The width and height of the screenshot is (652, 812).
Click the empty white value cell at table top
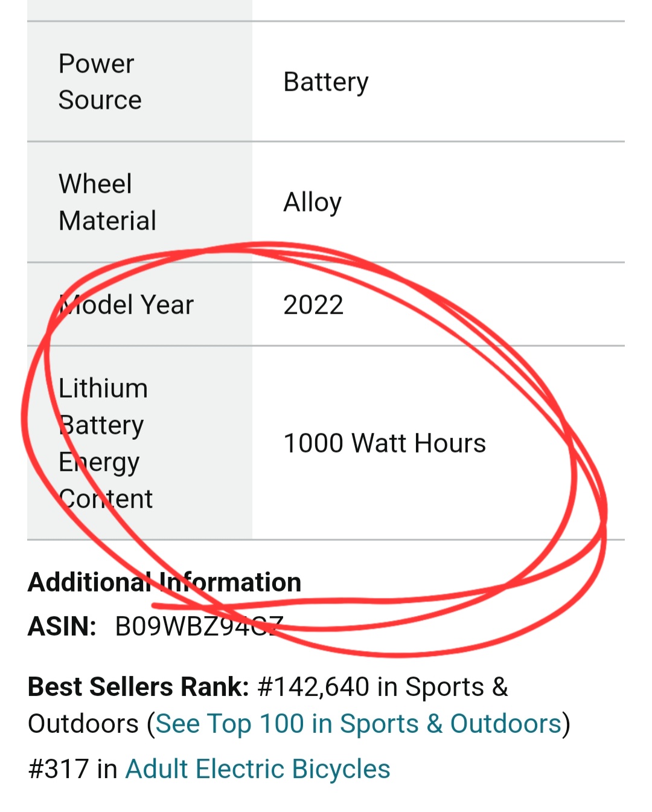point(438,10)
